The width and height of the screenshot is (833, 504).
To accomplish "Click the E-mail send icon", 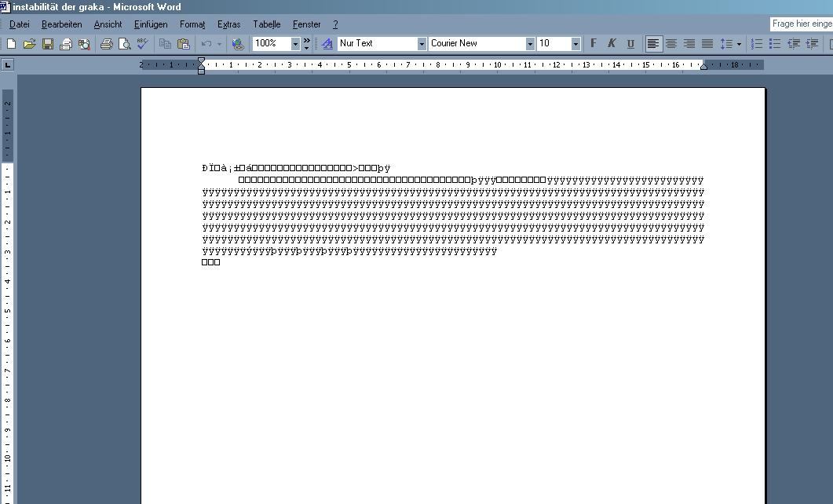I will 66,43.
